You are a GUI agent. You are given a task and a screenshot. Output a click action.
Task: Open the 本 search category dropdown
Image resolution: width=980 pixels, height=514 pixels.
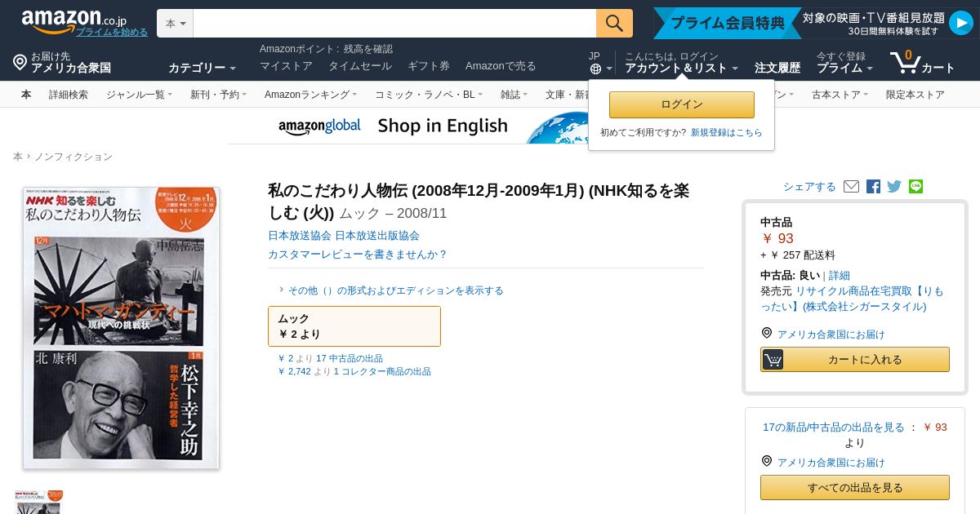pos(175,24)
